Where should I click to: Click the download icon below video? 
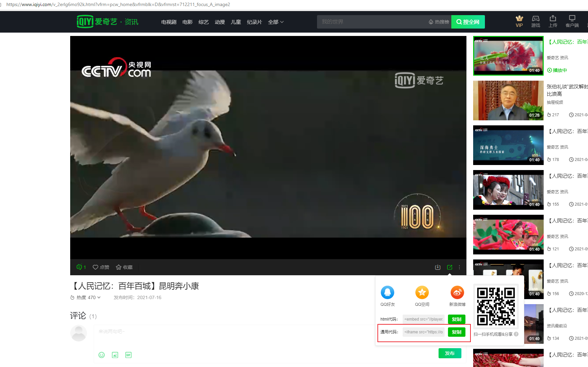pos(438,267)
